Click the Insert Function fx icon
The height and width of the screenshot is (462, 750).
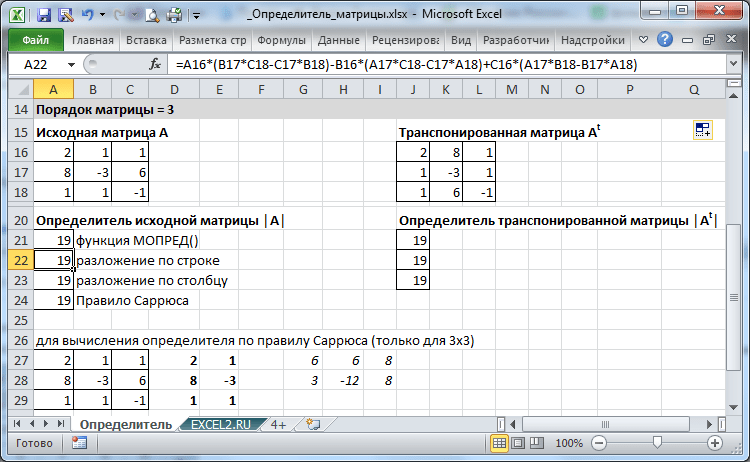point(154,64)
